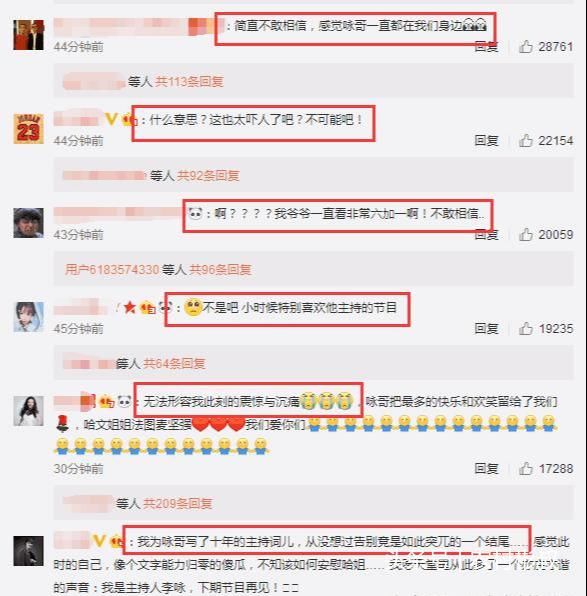This screenshot has height=596, width=587.
Task: Click 回复 on the 30分钟前 comment
Action: tap(486, 468)
